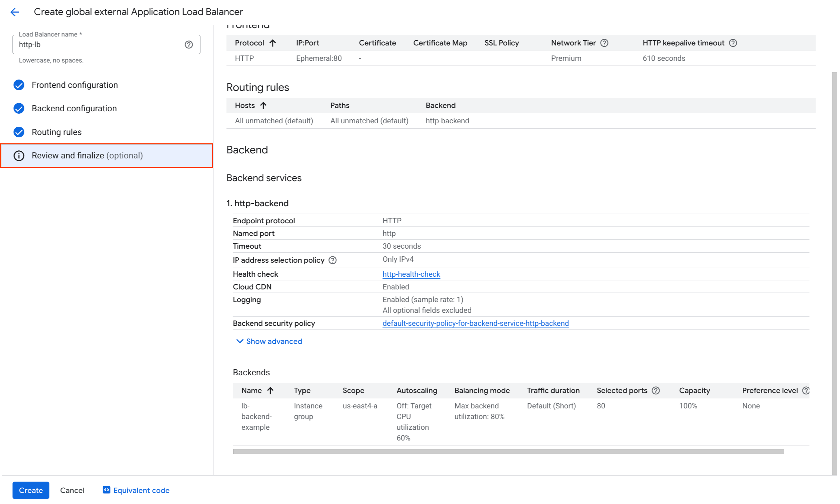Open the Load Balancer name help icon
The width and height of the screenshot is (840, 504).
tap(189, 44)
